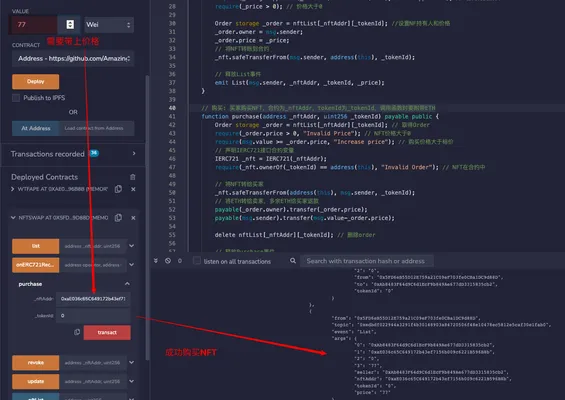Remove the NFTSWAP deployed contract
This screenshot has width=565, height=400.
pos(133,218)
